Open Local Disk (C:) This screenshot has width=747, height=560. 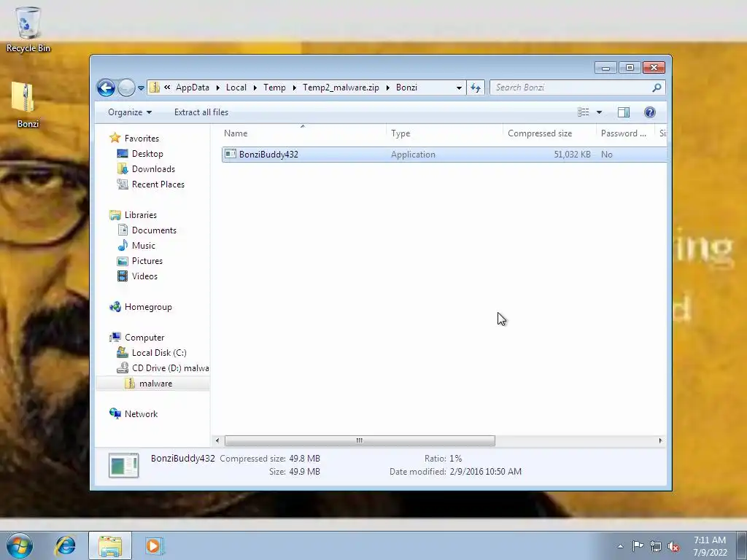pyautogui.click(x=159, y=352)
